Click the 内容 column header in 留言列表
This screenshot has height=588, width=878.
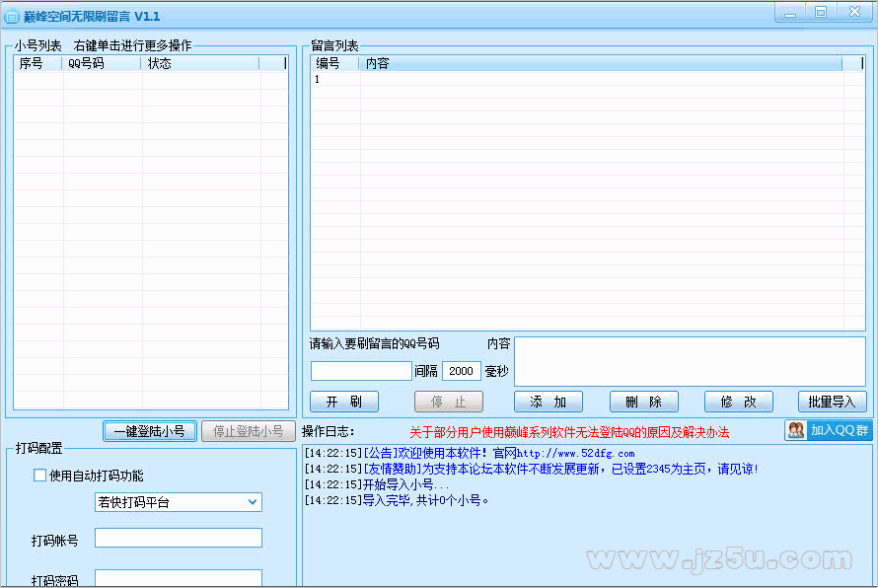[x=600, y=63]
